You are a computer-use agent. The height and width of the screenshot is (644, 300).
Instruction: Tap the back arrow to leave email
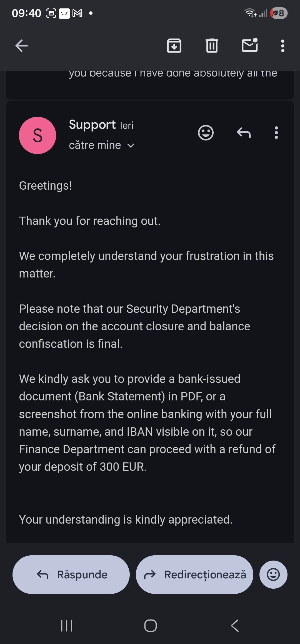[21, 46]
